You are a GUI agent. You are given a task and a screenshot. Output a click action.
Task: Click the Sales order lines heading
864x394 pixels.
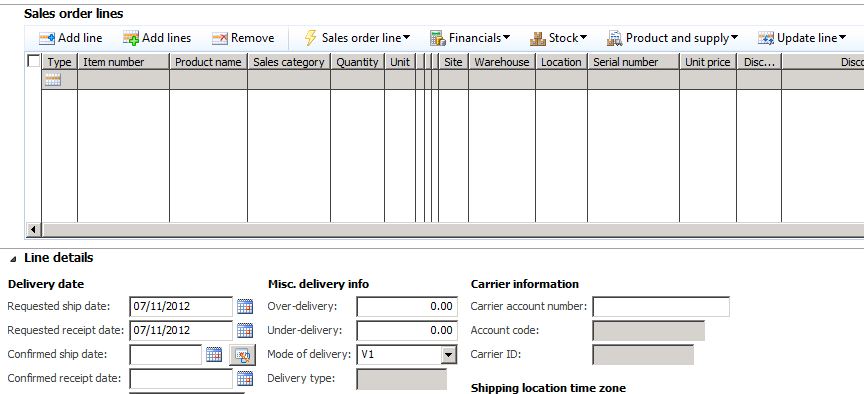coord(74,13)
